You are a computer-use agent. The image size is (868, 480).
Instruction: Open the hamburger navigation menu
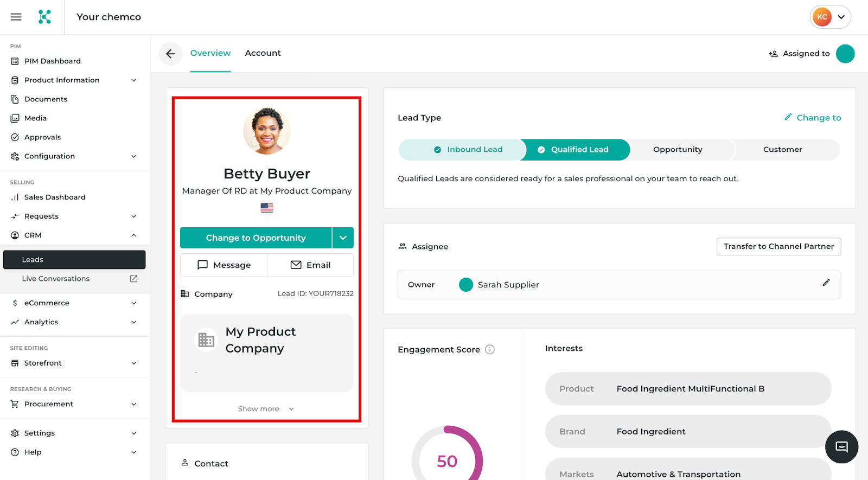pos(16,17)
